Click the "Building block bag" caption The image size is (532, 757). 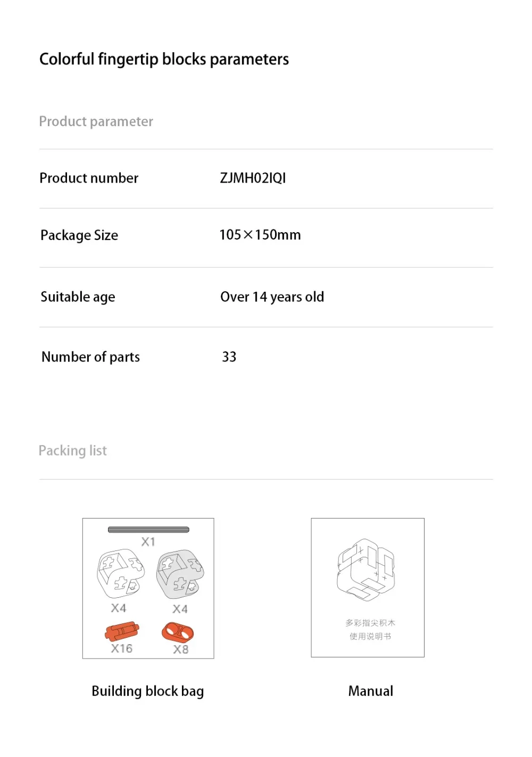point(148,691)
